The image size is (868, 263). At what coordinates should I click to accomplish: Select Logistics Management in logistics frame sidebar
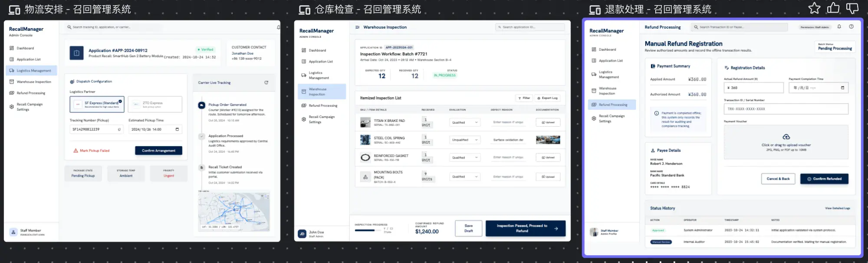31,70
